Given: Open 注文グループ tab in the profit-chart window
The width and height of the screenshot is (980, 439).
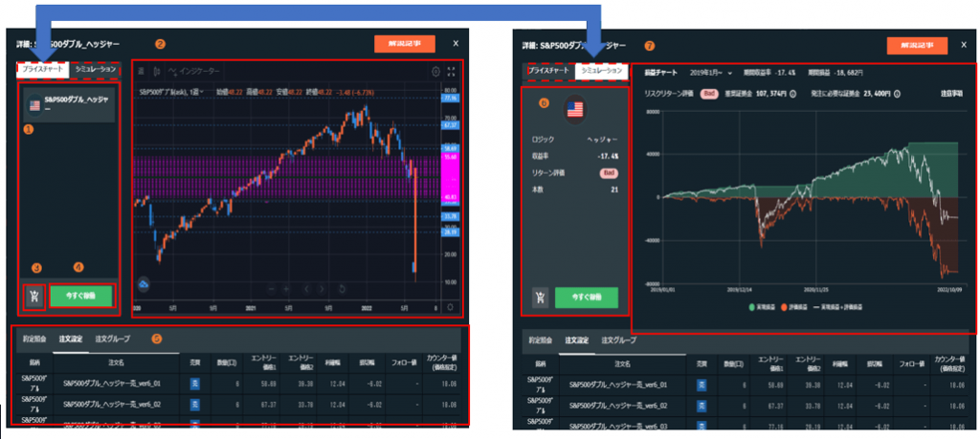Looking at the screenshot, I should pyautogui.click(x=619, y=340).
